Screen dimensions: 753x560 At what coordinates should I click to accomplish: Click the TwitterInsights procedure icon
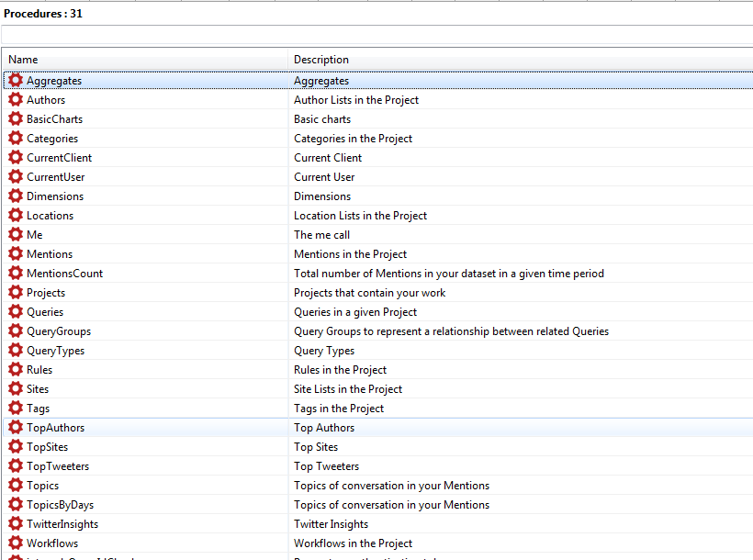click(x=16, y=524)
